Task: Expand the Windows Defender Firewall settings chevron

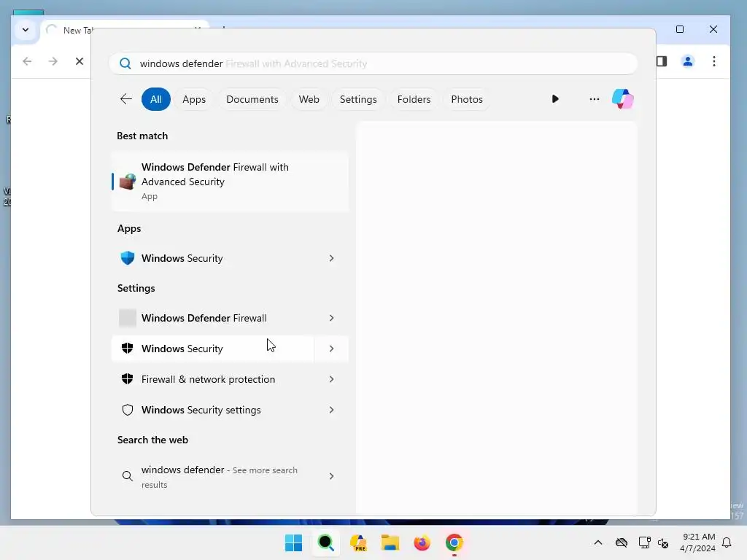Action: coord(332,318)
